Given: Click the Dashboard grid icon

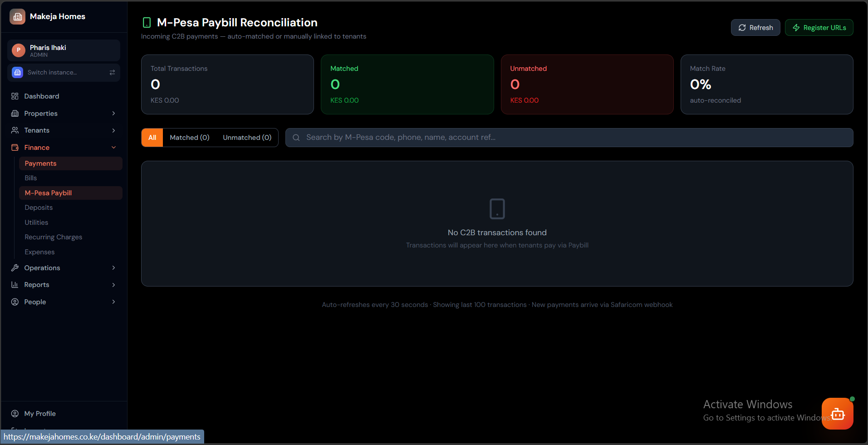Looking at the screenshot, I should (15, 96).
